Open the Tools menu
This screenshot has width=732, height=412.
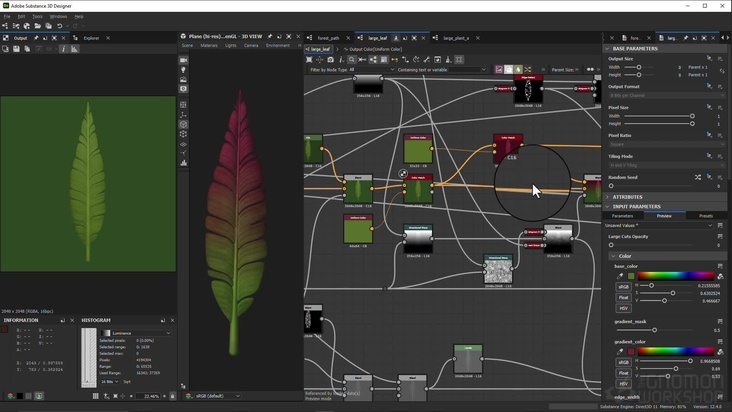[37, 16]
